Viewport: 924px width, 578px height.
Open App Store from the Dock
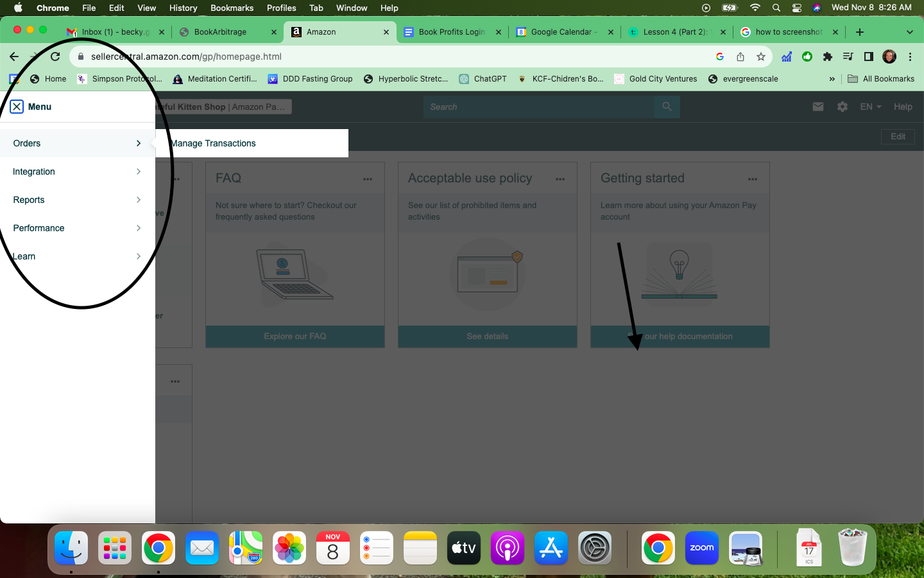coord(551,548)
